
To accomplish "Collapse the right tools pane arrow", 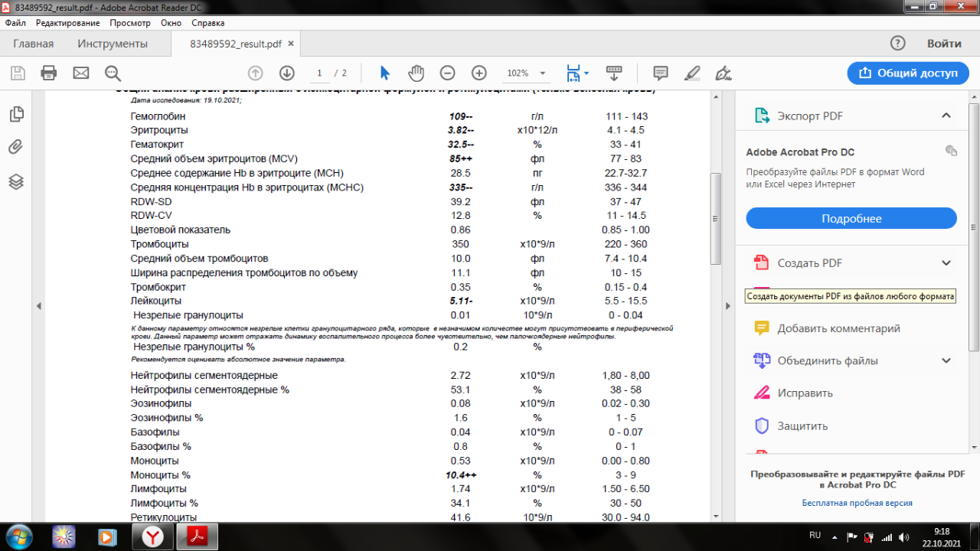I will (728, 306).
